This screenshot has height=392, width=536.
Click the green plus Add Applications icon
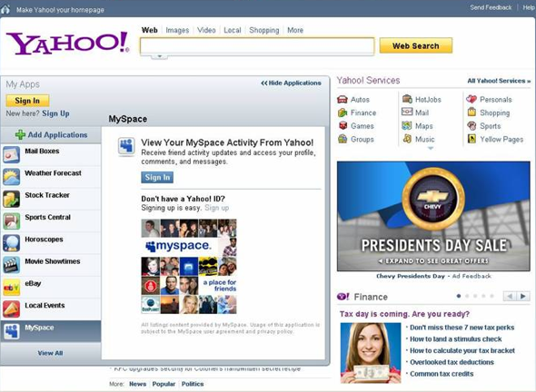pos(20,134)
